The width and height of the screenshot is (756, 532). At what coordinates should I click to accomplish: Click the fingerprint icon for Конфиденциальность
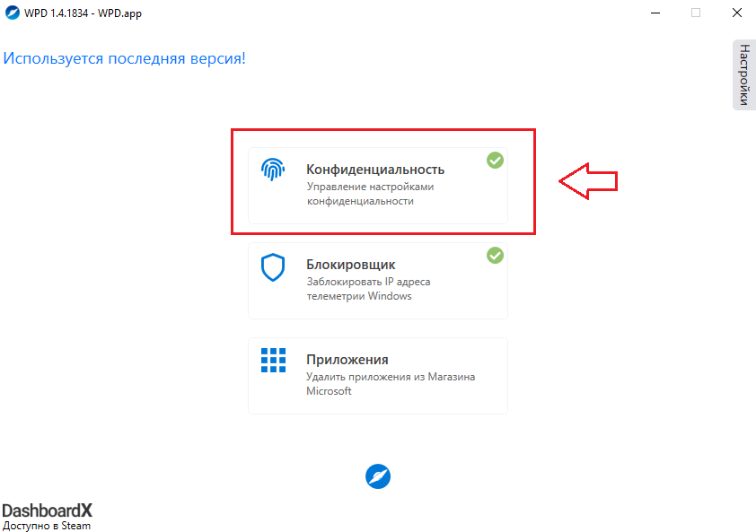[x=273, y=170]
